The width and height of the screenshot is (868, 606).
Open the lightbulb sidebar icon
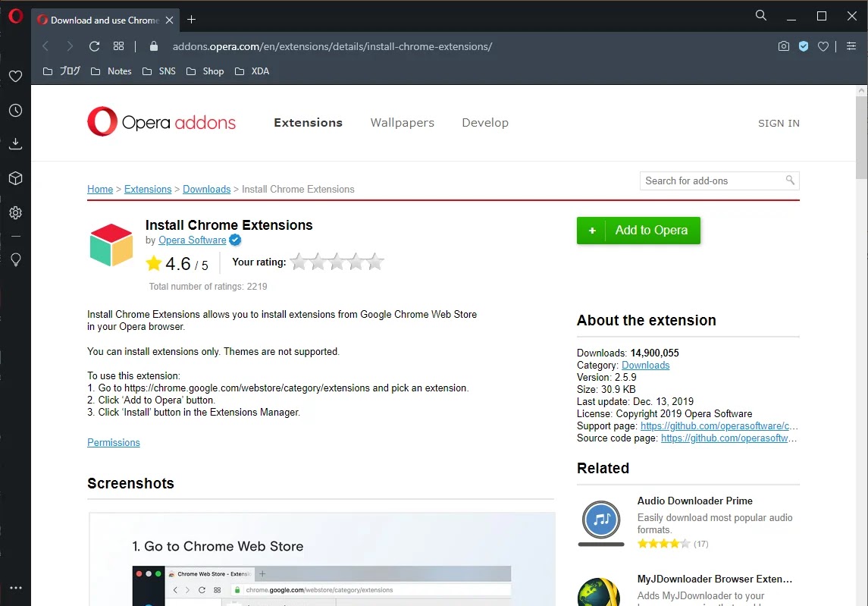[x=15, y=259]
